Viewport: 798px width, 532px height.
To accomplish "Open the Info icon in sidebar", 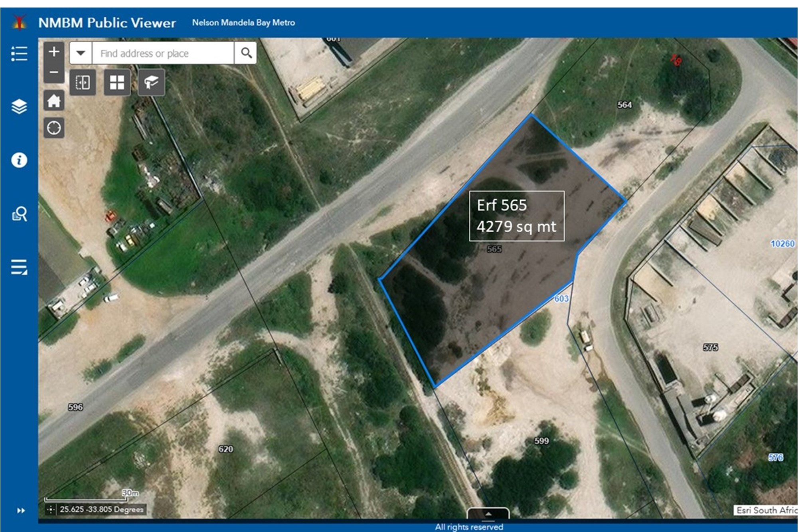I will (x=19, y=160).
